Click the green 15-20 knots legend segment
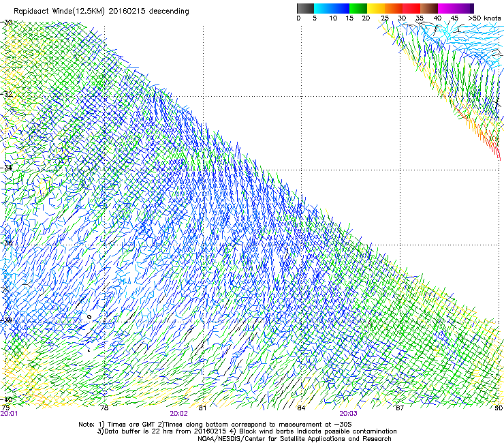This screenshot has height=443, width=504. tap(358, 8)
